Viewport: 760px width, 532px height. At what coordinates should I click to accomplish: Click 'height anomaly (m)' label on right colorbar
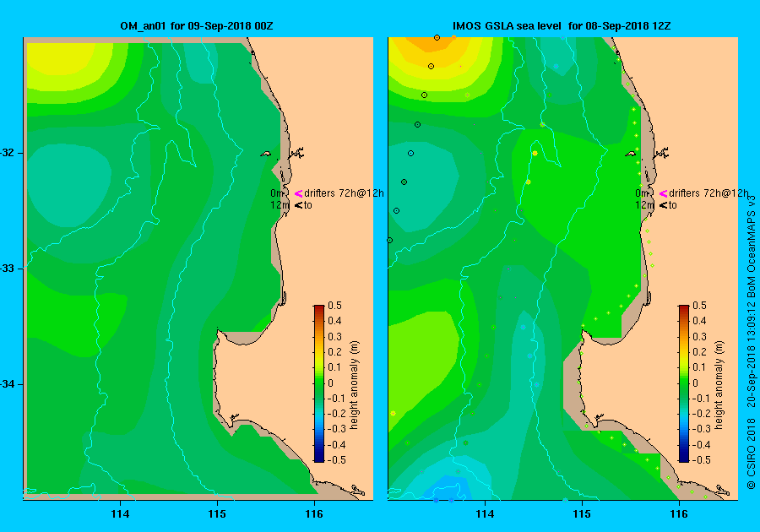point(719,385)
